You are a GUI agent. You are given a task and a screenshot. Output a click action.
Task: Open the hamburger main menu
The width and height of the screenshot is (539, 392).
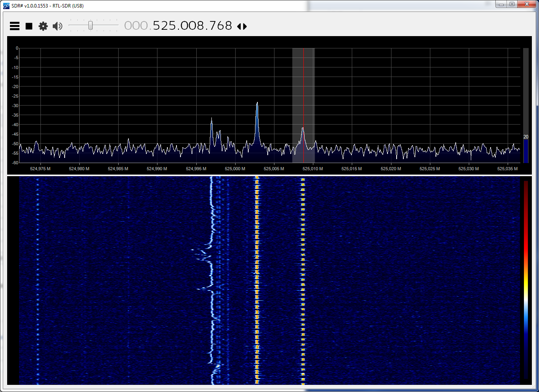[15, 26]
